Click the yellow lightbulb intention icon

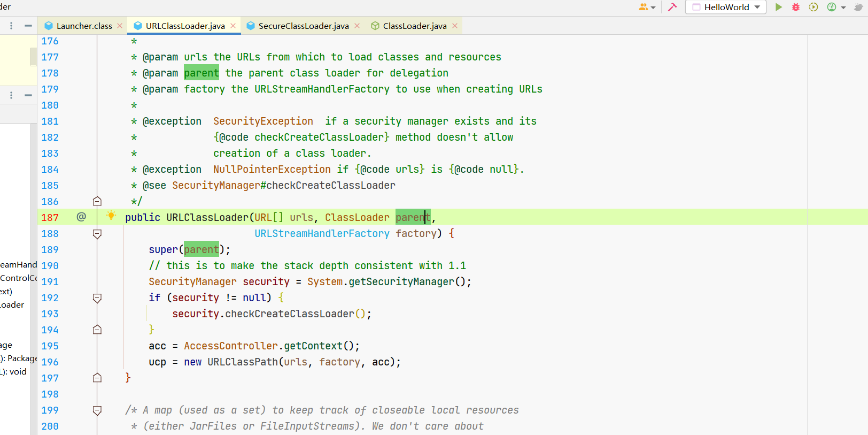(111, 216)
